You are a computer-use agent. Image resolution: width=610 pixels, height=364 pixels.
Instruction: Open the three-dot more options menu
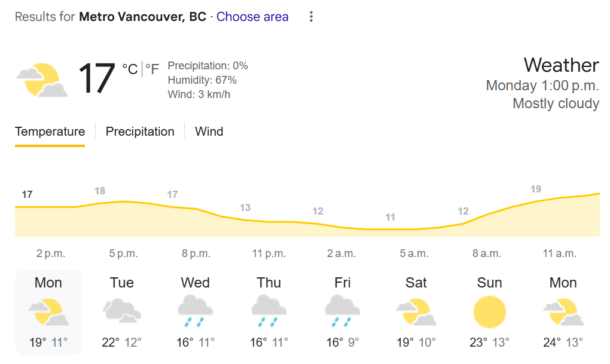pyautogui.click(x=311, y=17)
